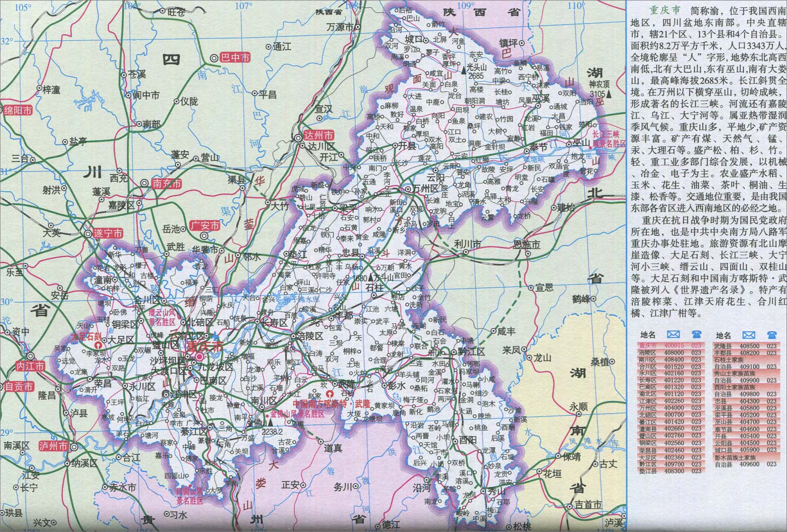Viewport: 787px width, 532px height.
Task: Select the 重庆市 row in the postal table
Action: pyautogui.click(x=671, y=346)
